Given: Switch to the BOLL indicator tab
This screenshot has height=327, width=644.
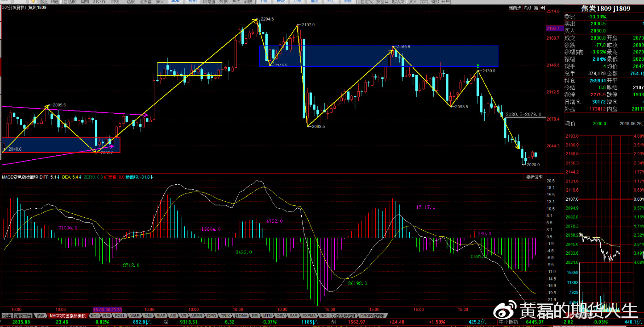Looking at the screenshot, I should coord(120,315).
